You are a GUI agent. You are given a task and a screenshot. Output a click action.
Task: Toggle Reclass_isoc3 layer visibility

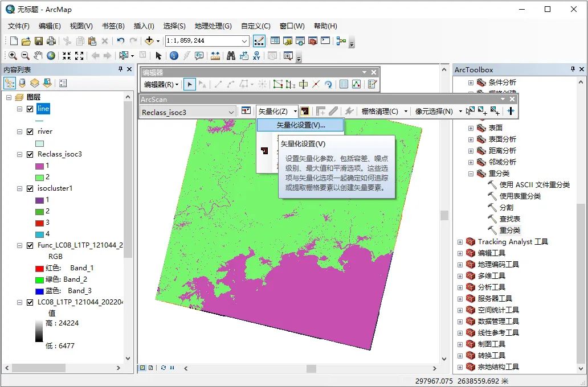pyautogui.click(x=30, y=154)
